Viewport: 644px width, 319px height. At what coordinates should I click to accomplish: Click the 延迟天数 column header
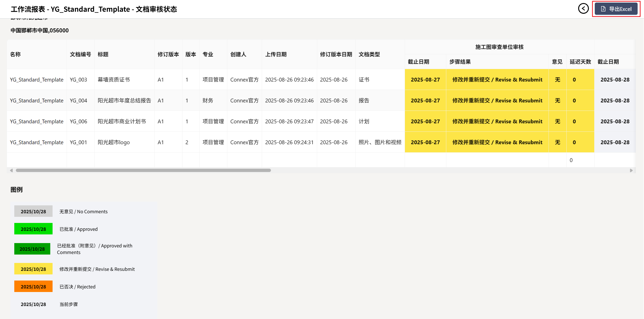(x=580, y=62)
